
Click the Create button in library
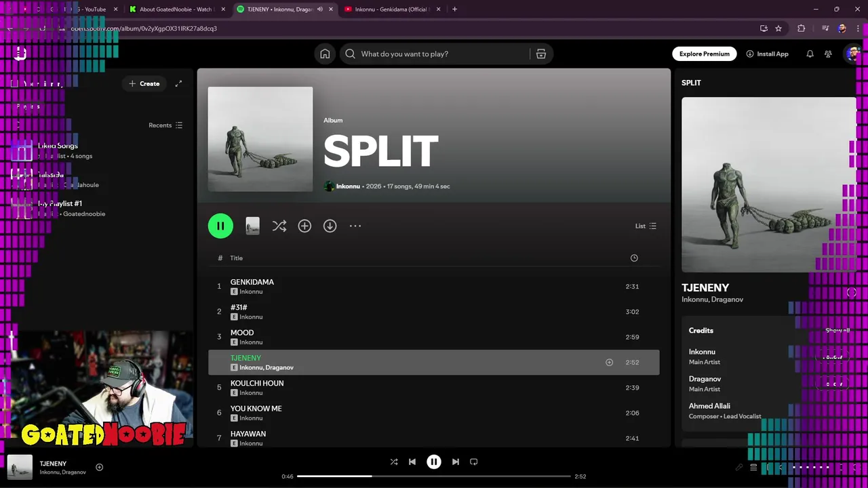pos(144,83)
